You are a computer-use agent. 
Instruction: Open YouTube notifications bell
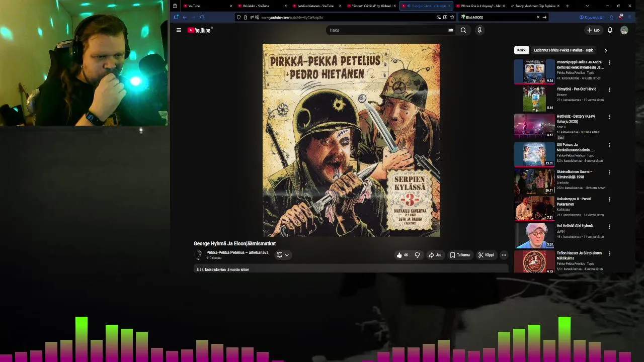click(x=610, y=30)
